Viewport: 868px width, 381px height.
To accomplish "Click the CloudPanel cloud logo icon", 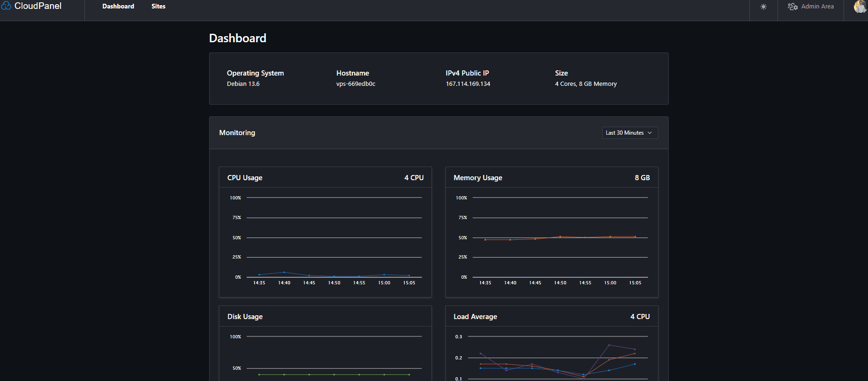I will click(6, 6).
